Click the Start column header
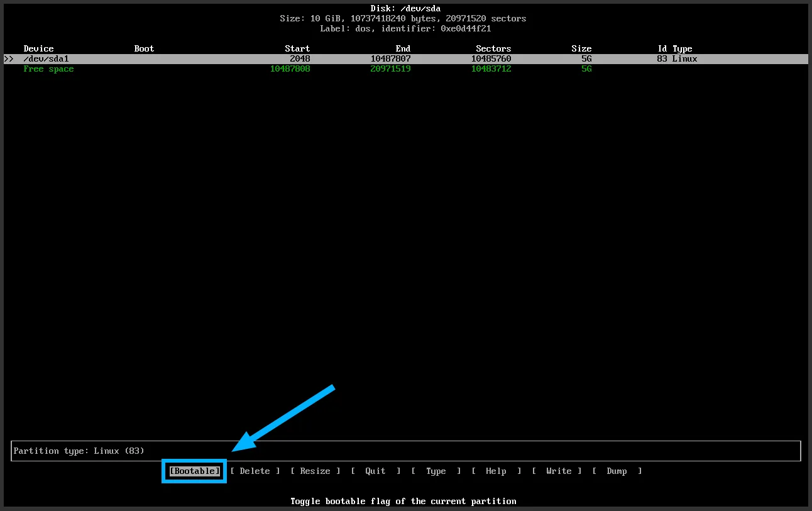This screenshot has width=812, height=511. 297,49
